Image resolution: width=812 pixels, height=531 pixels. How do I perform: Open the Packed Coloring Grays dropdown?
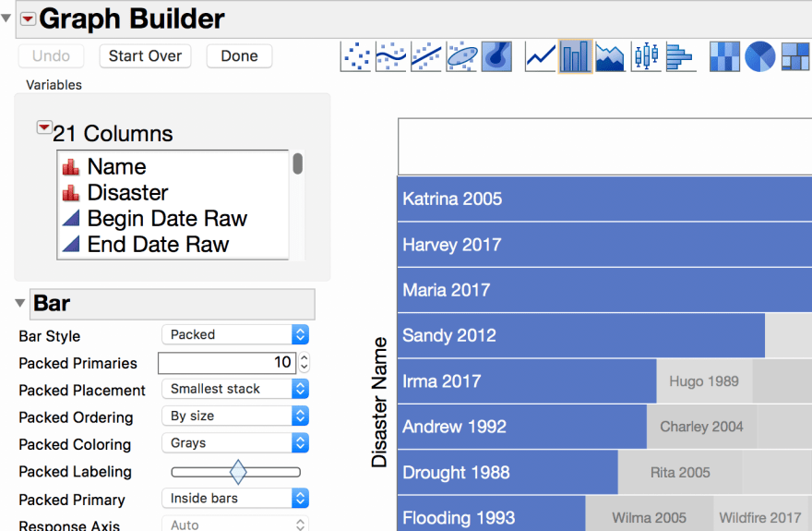[x=234, y=443]
